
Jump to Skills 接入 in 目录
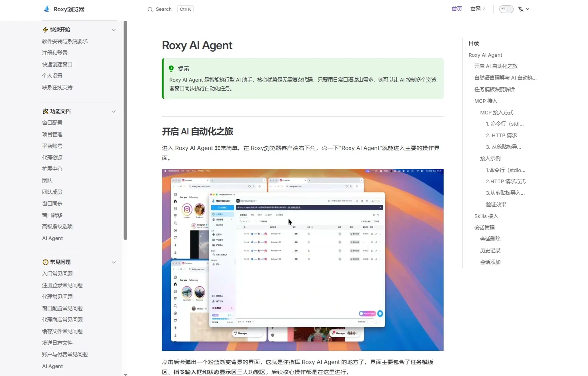coord(486,216)
